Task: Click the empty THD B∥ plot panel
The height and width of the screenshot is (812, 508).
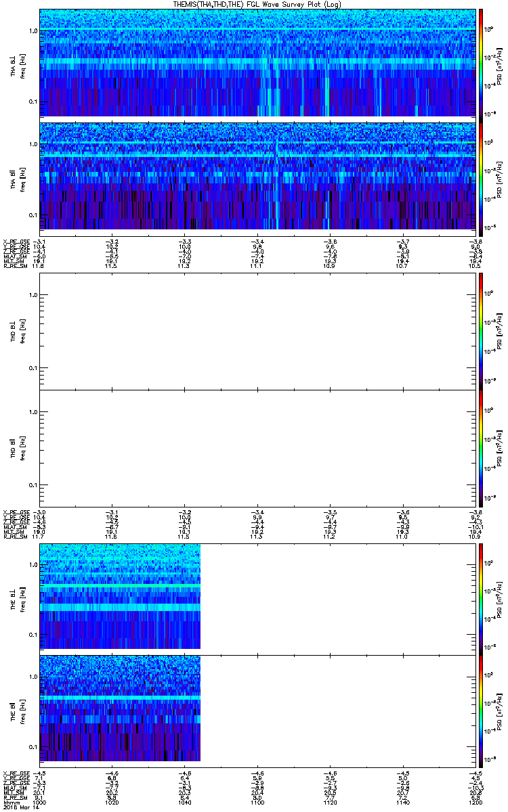Action: pyautogui.click(x=256, y=448)
